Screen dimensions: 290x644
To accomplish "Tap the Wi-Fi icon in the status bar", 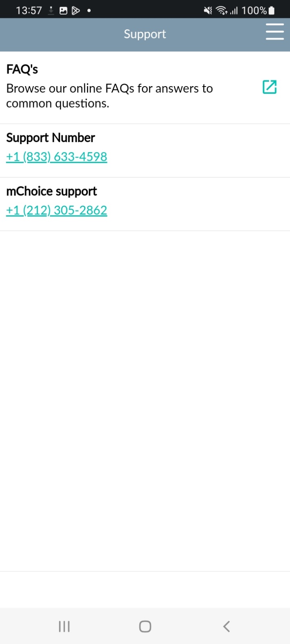I will (222, 11).
